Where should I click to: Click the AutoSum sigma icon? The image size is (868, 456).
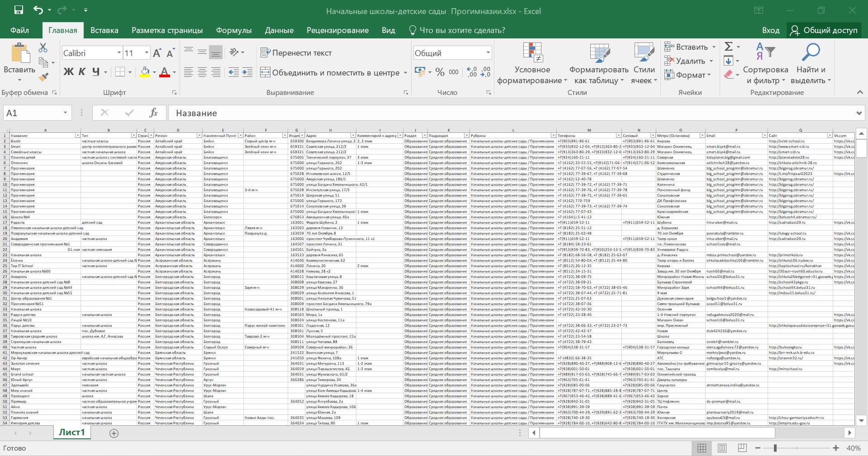pos(728,47)
